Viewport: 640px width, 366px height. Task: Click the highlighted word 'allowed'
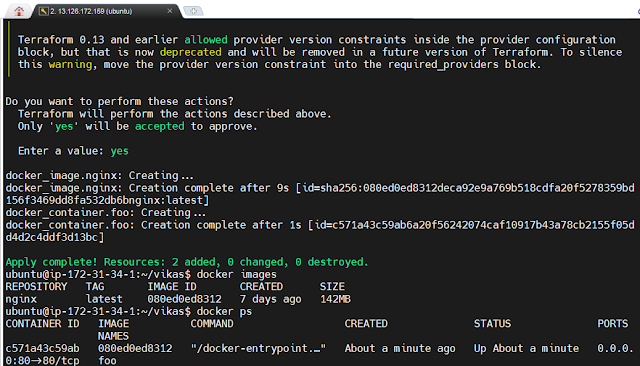point(206,40)
